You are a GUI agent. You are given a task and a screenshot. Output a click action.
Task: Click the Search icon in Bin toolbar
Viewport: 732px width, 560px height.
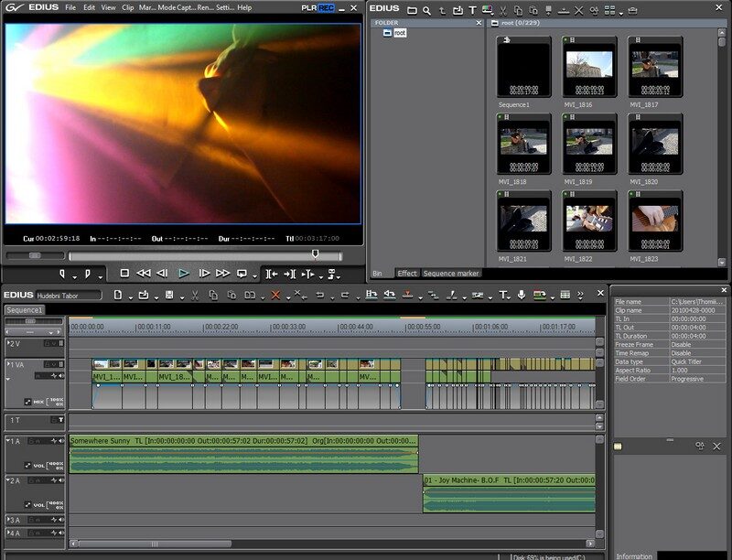427,10
